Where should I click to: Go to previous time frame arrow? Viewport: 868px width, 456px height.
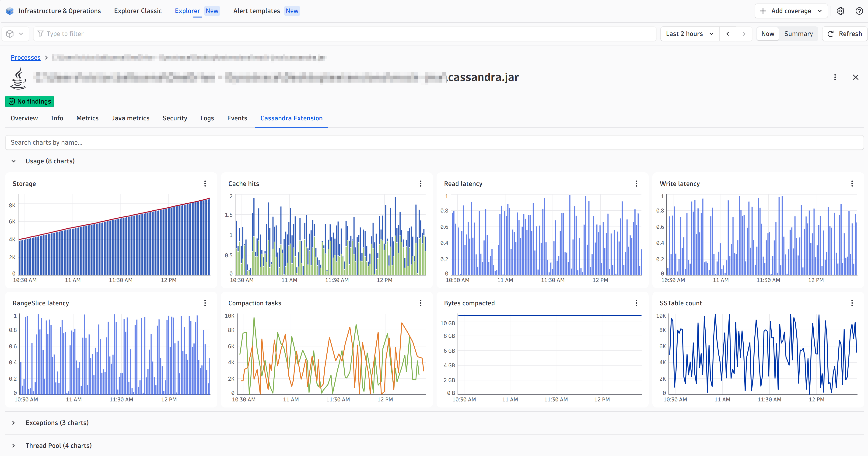728,34
